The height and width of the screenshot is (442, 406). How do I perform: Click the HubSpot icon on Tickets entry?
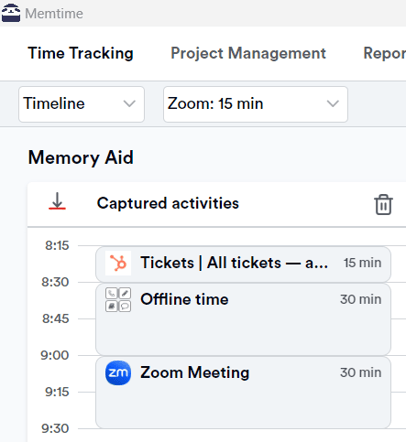coord(118,263)
